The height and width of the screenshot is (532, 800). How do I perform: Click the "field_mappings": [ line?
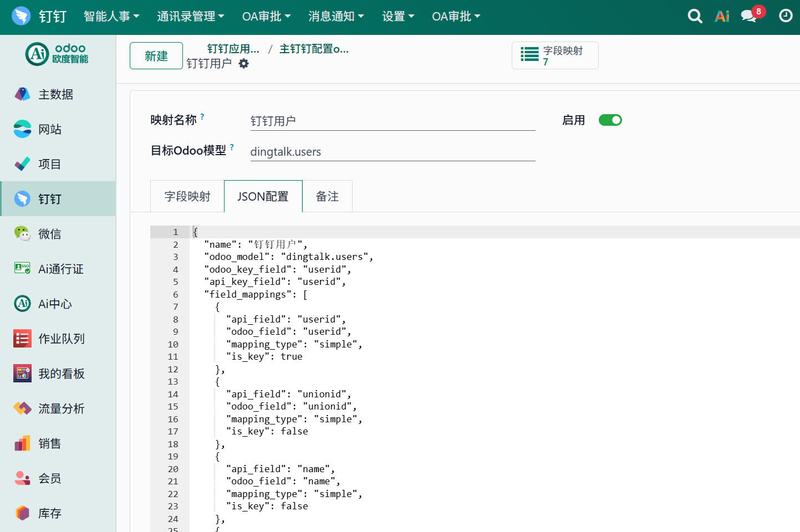pyautogui.click(x=256, y=294)
